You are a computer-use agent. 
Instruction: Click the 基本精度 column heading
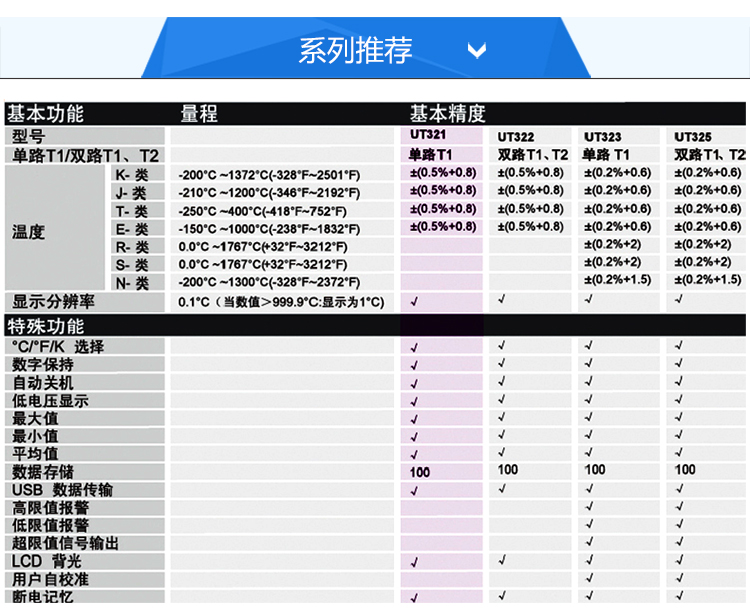447,113
